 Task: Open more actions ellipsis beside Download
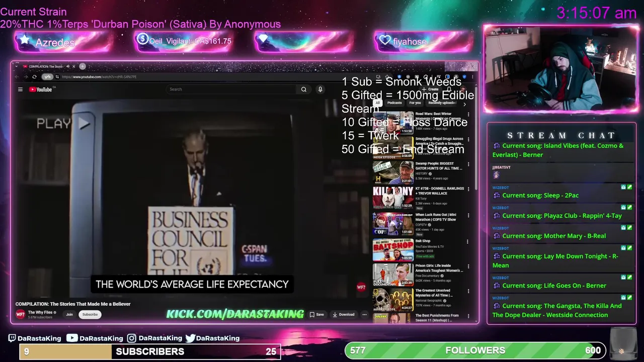point(364,315)
